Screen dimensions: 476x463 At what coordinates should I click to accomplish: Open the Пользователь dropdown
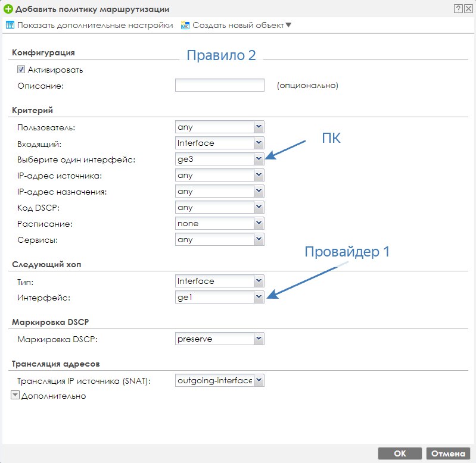click(x=219, y=127)
